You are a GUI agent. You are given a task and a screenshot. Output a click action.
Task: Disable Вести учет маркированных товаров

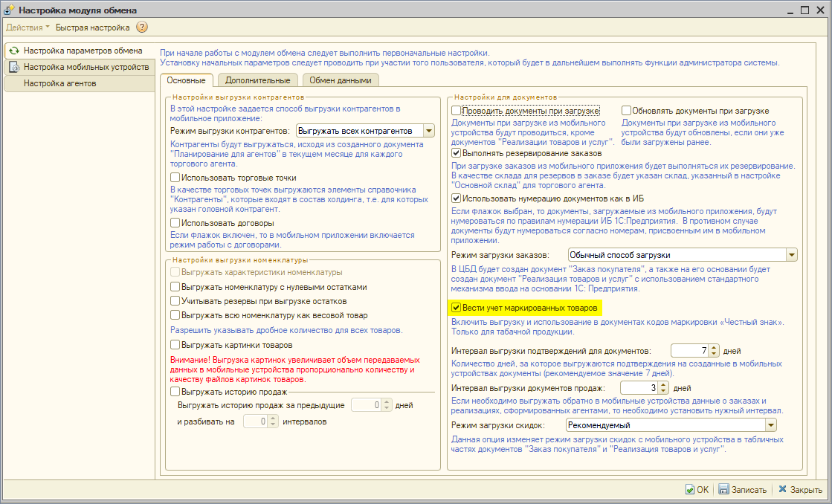pos(457,307)
